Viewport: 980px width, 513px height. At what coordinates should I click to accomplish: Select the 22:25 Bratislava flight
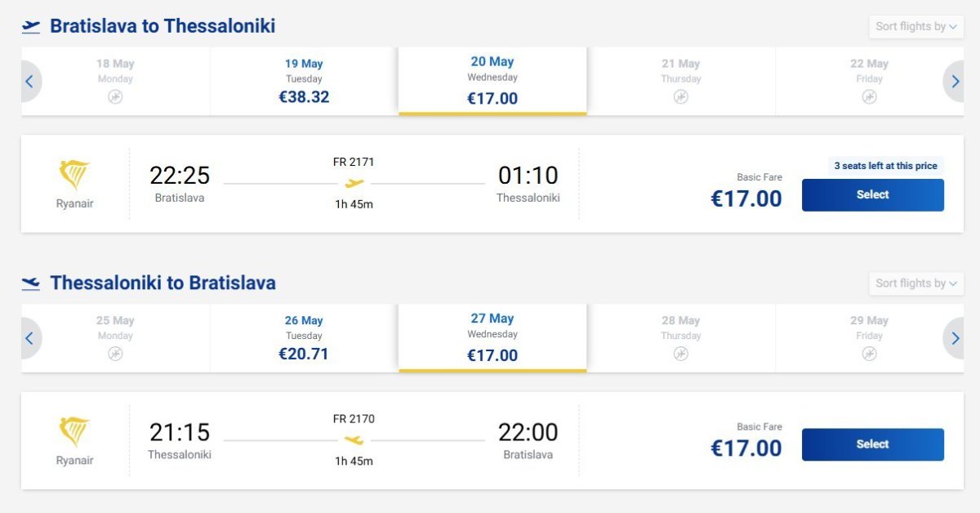coord(872,195)
